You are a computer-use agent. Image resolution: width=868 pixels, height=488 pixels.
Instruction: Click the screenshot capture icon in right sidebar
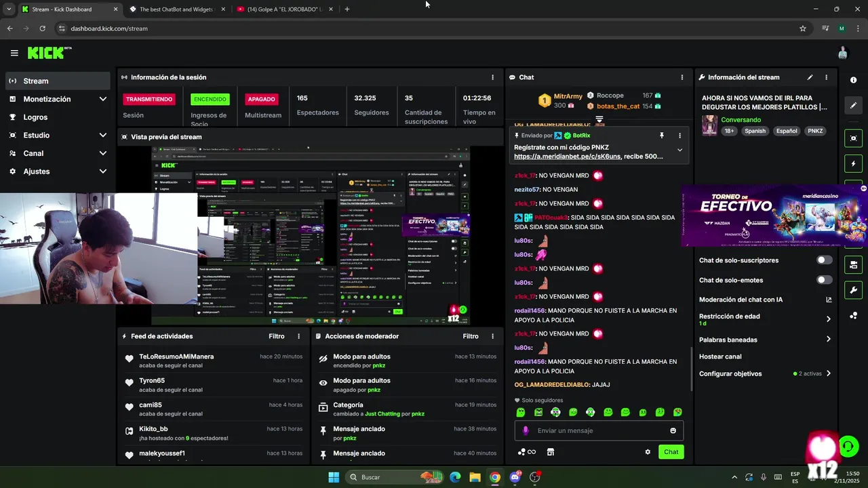(853, 138)
